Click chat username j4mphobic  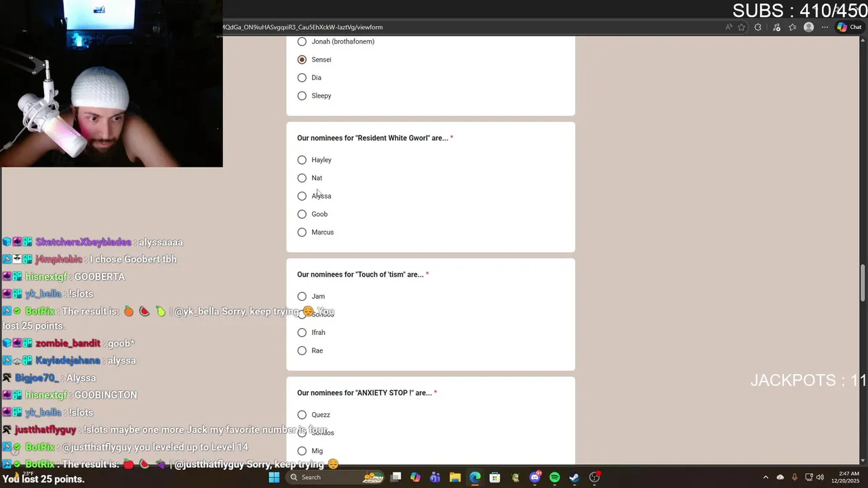click(58, 259)
